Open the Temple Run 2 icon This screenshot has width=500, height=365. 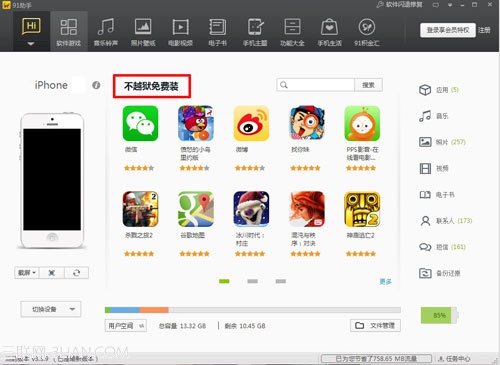362,209
